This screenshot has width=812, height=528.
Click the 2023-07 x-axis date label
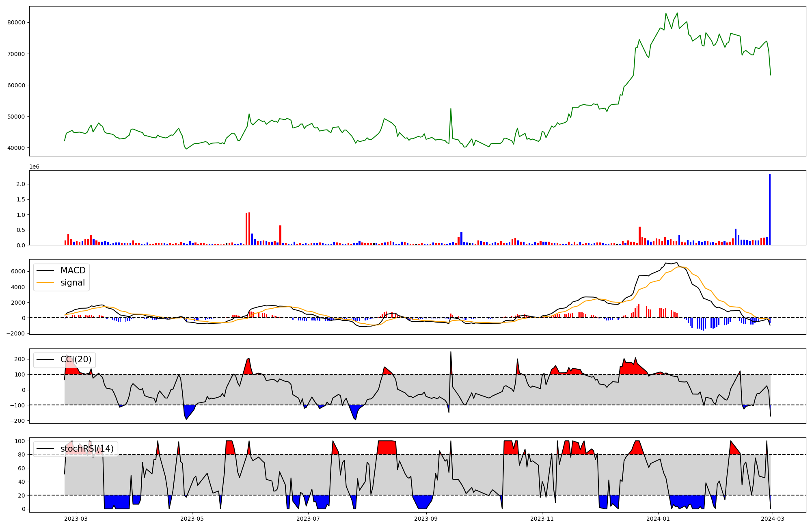pos(308,519)
